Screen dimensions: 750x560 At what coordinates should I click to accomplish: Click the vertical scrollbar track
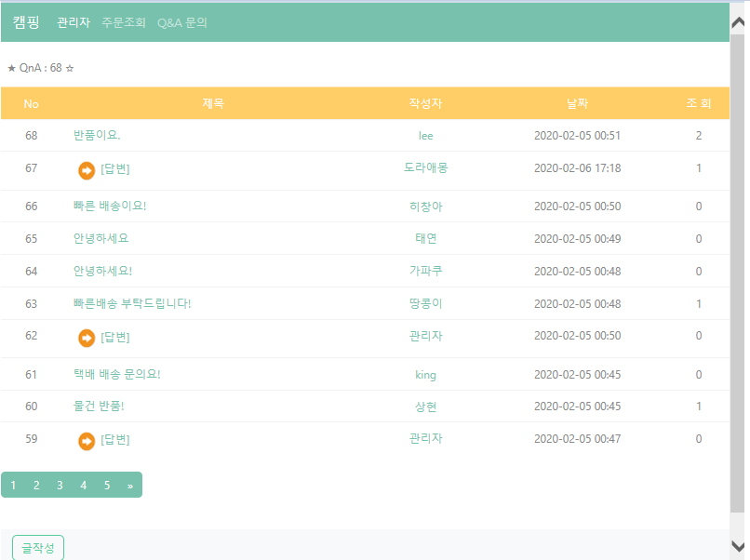click(740, 279)
